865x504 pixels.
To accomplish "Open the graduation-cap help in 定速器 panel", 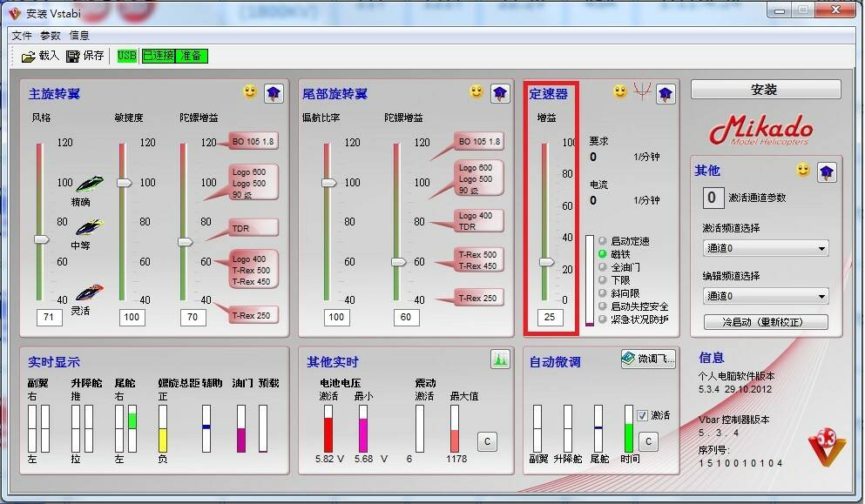I will click(666, 94).
